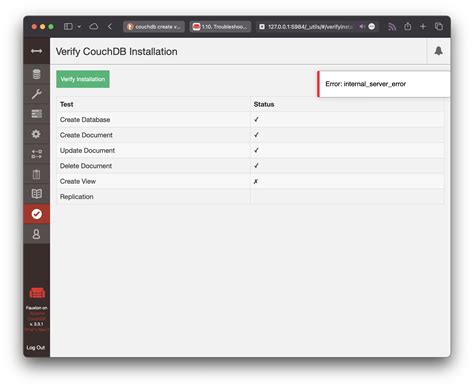Click the failed X status for Create View
The height and width of the screenshot is (388, 474).
256,181
